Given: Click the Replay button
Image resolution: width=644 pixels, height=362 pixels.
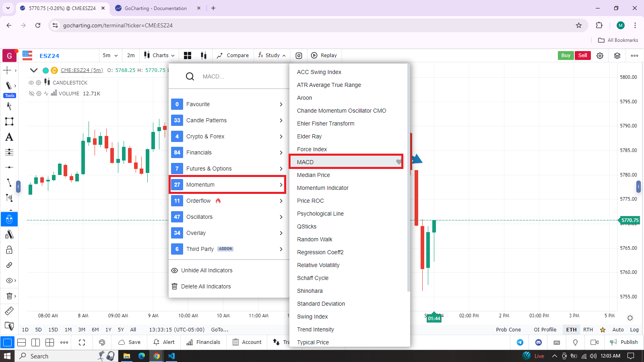Looking at the screenshot, I should click(324, 56).
